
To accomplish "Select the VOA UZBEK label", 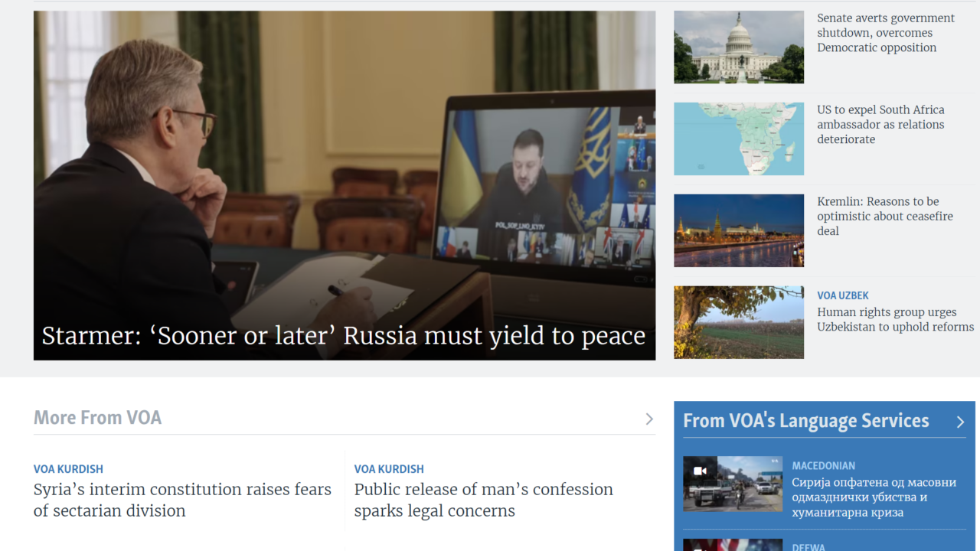I will [x=843, y=295].
